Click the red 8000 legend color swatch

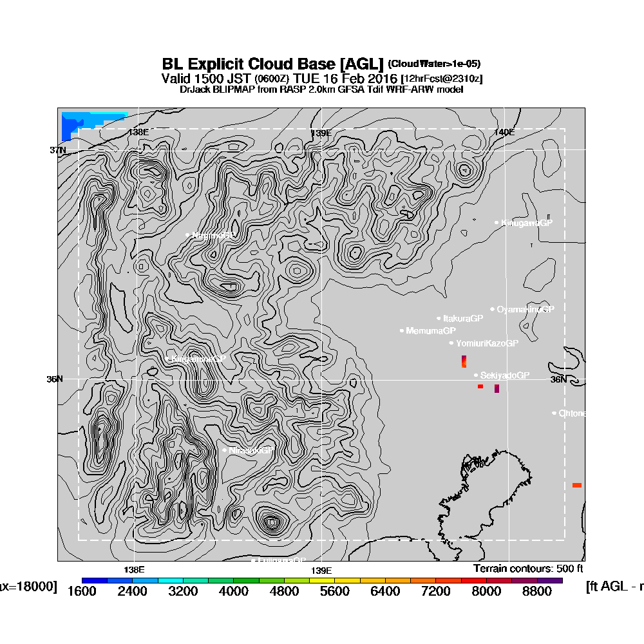point(474,580)
